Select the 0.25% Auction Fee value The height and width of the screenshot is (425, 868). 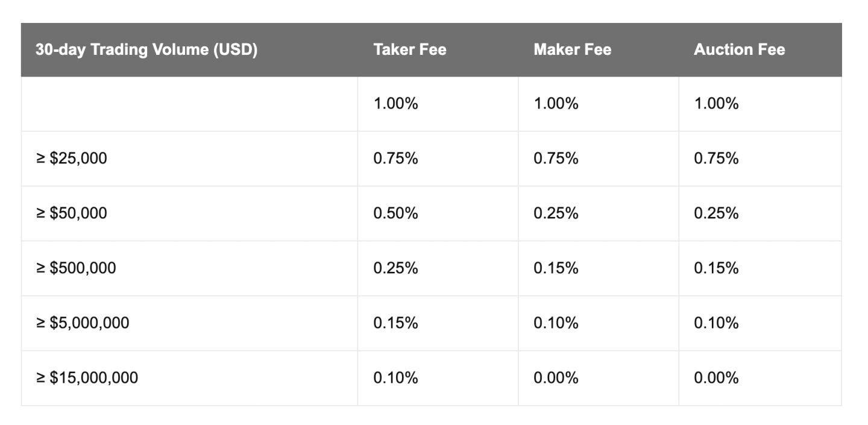pyautogui.click(x=716, y=213)
